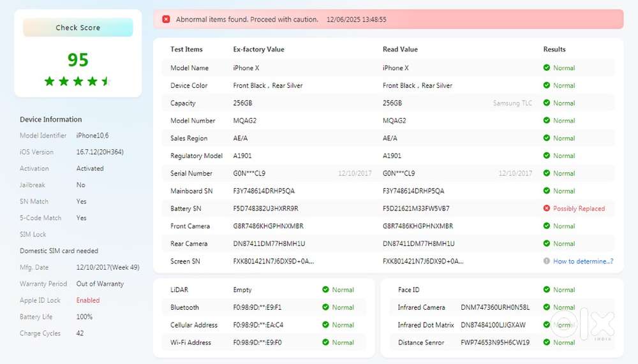Select the Battery SN read value
Image resolution: width=638 pixels, height=364 pixels.
(x=416, y=208)
